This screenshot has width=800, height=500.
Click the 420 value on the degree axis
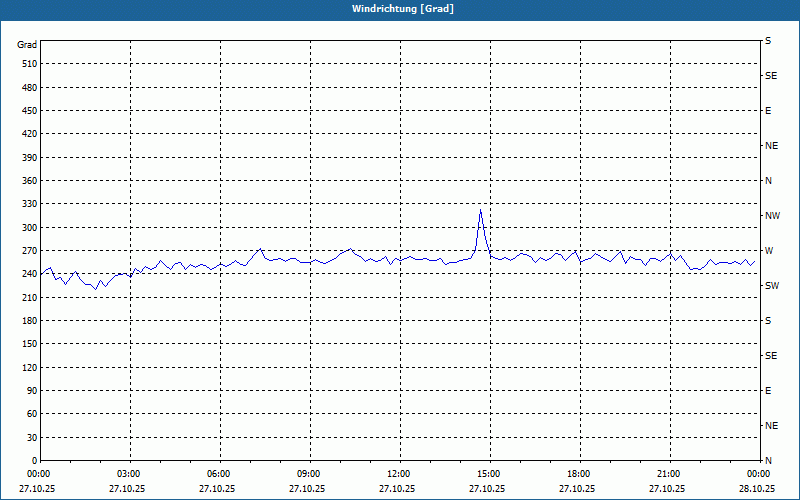[x=30, y=134]
